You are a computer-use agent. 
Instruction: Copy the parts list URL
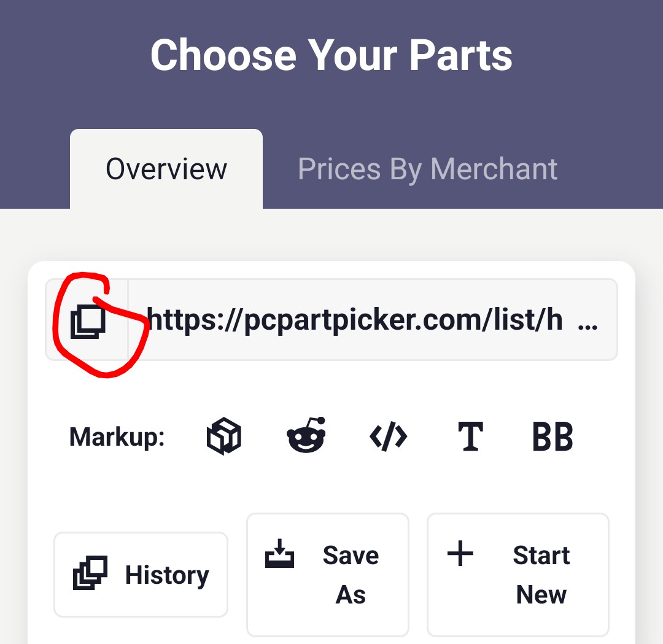[x=88, y=321]
